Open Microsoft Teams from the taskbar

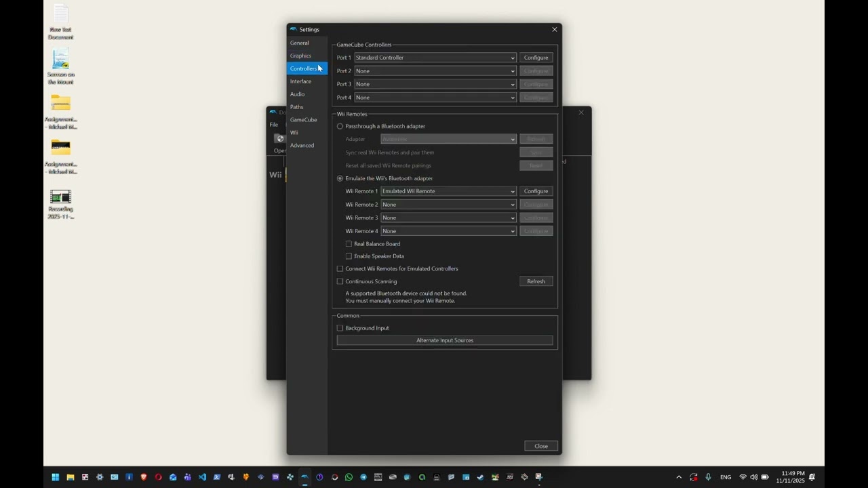click(x=188, y=477)
